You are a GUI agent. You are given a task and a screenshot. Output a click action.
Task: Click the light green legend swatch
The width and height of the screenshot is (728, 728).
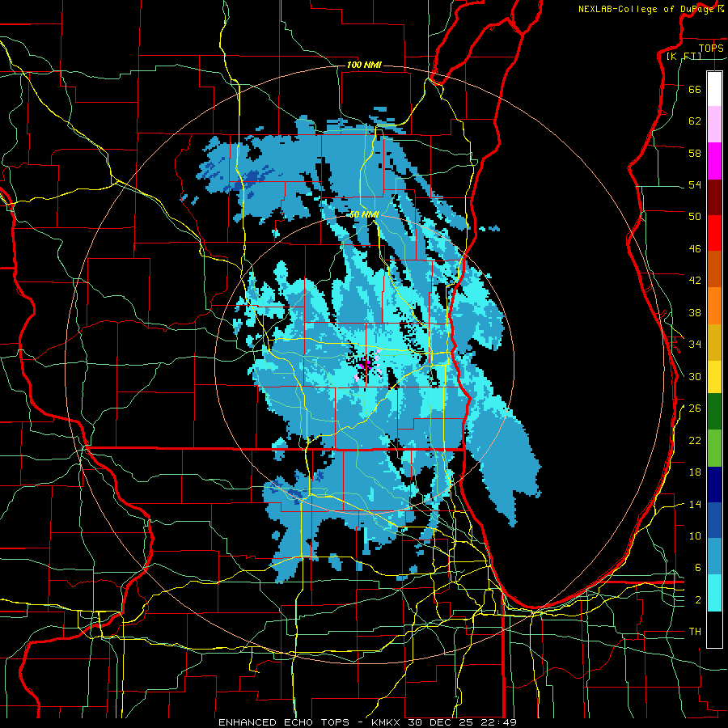pyautogui.click(x=714, y=448)
